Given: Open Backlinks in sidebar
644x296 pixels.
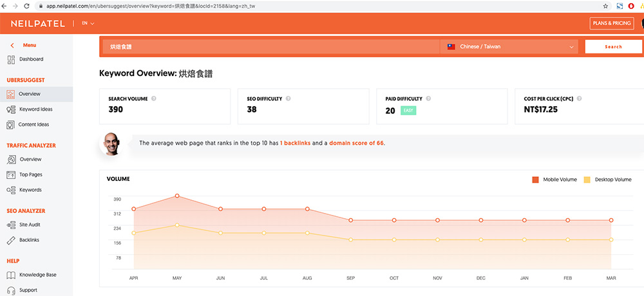Looking at the screenshot, I should pos(29,240).
